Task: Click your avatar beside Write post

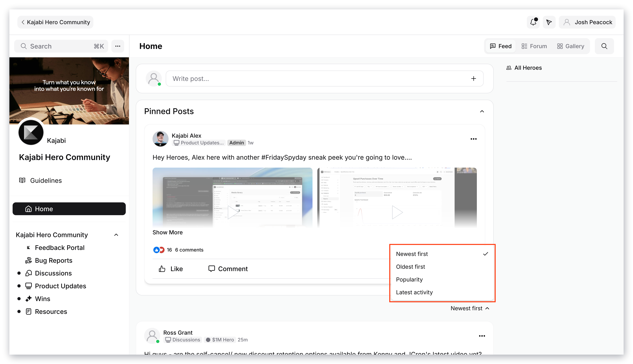Action: coord(153,79)
